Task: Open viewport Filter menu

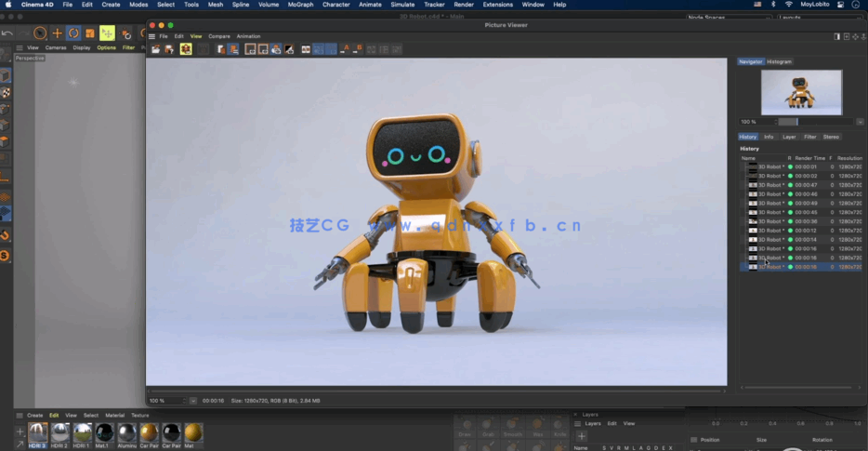Action: [x=128, y=47]
